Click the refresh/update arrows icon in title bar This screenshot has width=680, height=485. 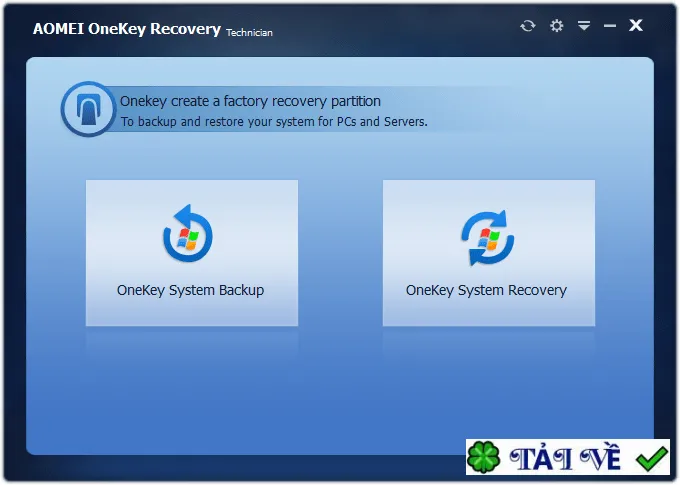coord(527,26)
